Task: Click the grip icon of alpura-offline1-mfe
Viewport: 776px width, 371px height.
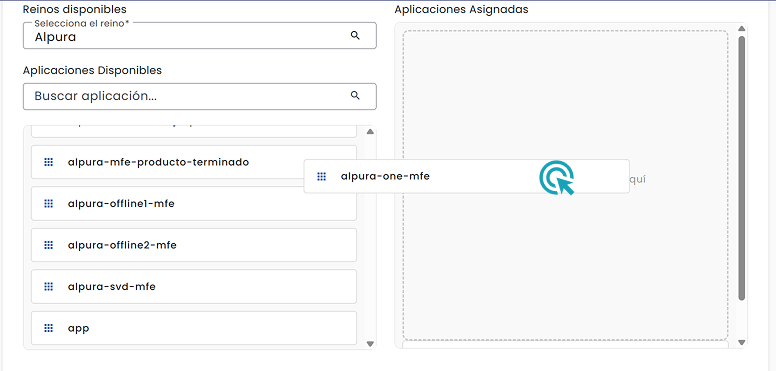Action: coord(48,203)
